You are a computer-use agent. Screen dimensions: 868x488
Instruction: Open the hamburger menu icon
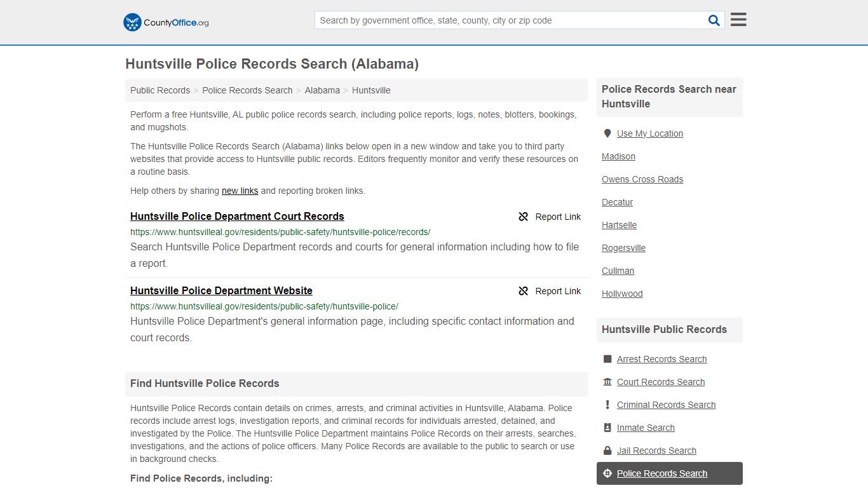(x=738, y=20)
